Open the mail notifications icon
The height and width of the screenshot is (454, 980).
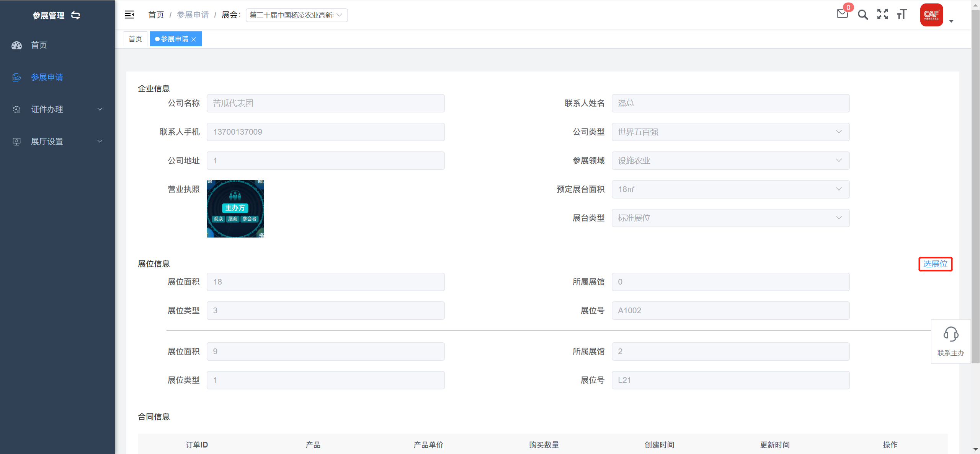coord(842,15)
